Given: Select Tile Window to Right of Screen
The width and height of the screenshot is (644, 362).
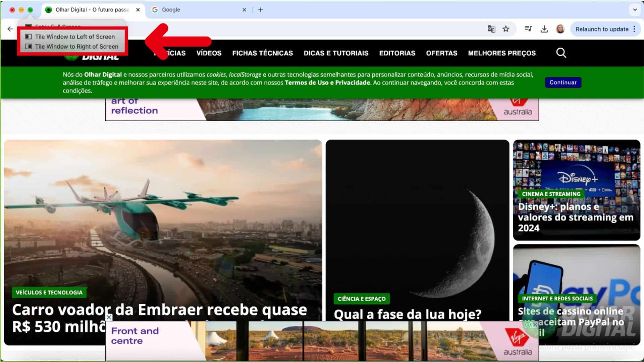Looking at the screenshot, I should point(72,47).
